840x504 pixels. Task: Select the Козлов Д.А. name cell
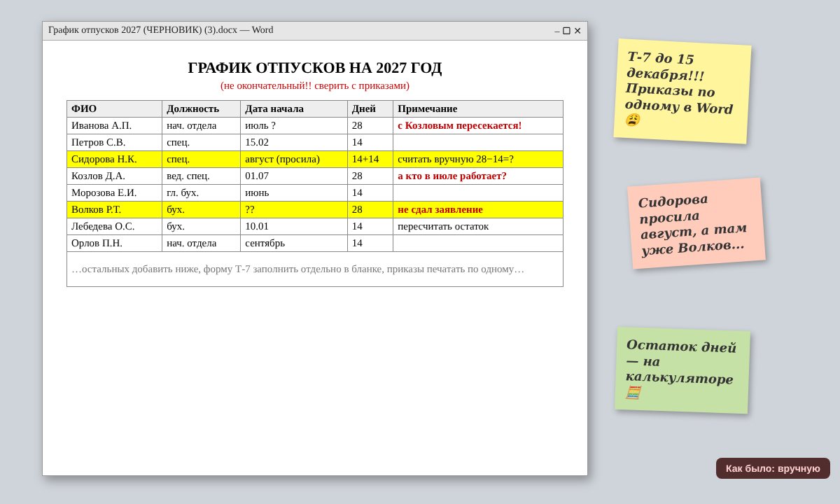pos(115,176)
